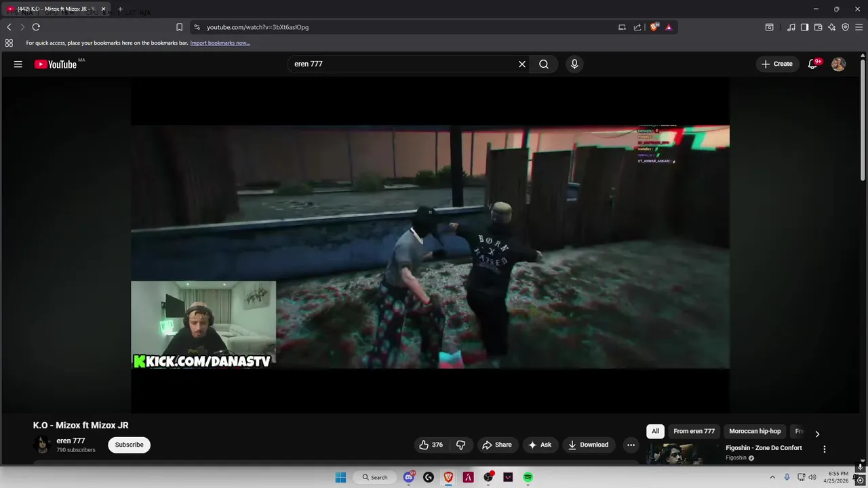868x488 pixels.
Task: Dislike the video
Action: (461, 445)
